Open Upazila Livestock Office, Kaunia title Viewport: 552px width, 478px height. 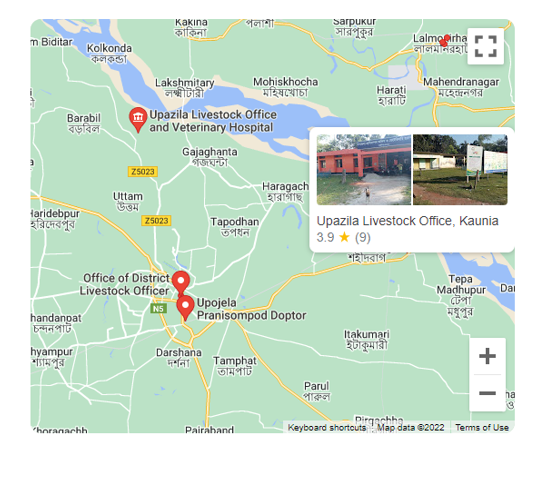(407, 221)
